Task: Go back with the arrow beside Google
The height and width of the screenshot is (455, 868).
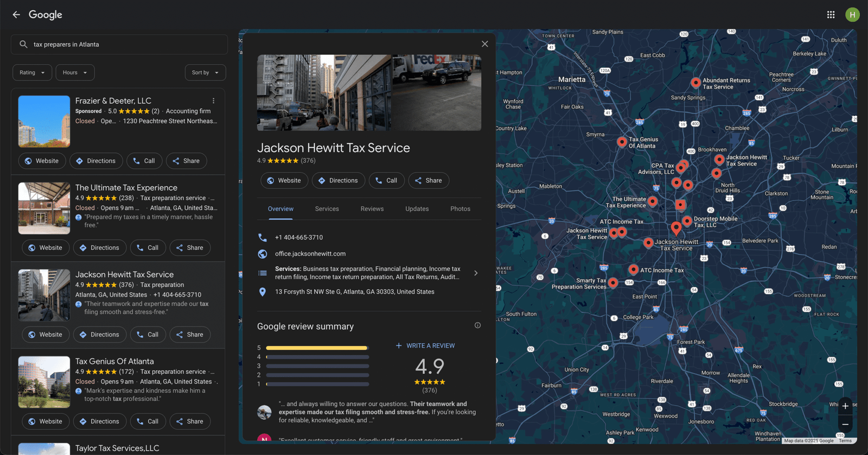Action: (16, 15)
